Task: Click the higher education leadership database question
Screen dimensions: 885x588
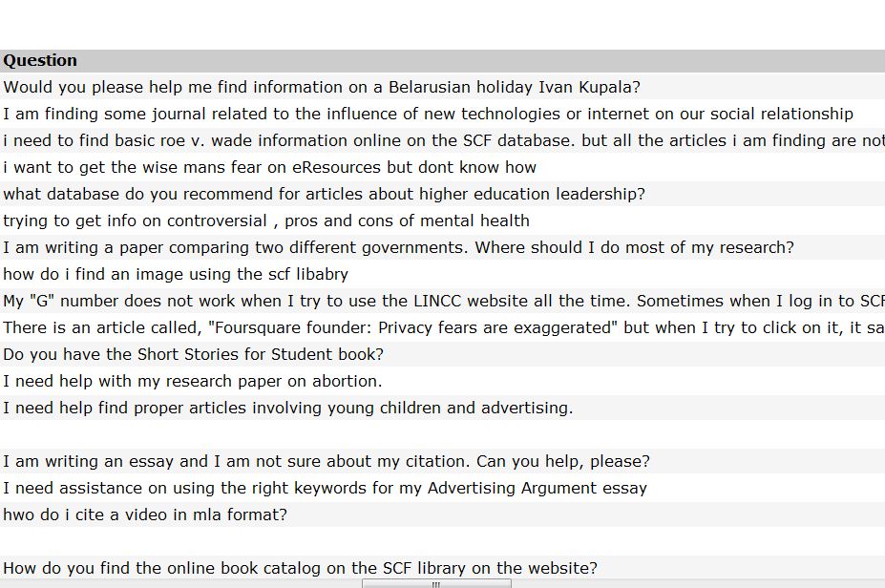Action: pyautogui.click(x=324, y=195)
